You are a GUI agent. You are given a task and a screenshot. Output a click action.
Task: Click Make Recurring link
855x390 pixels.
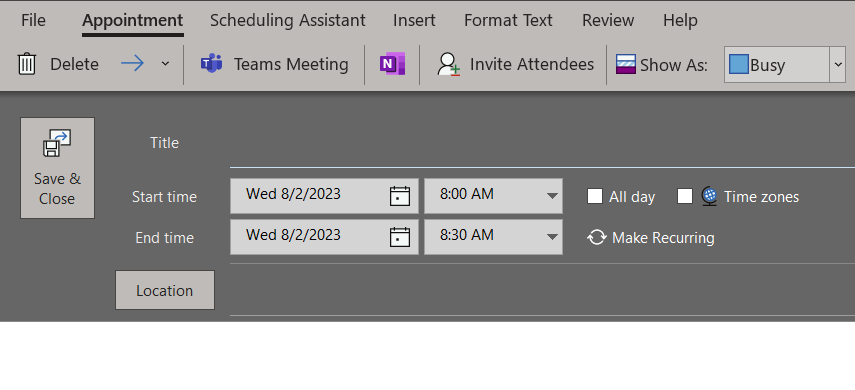click(651, 238)
